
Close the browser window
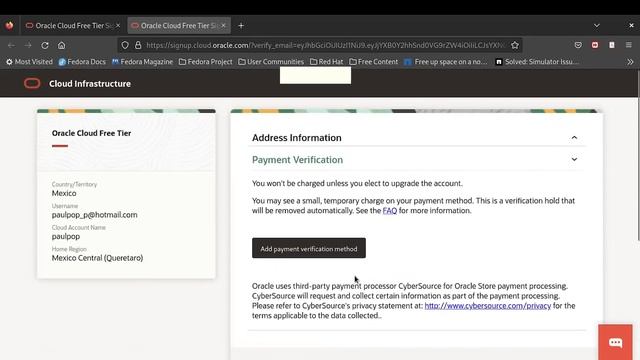pos(631,25)
